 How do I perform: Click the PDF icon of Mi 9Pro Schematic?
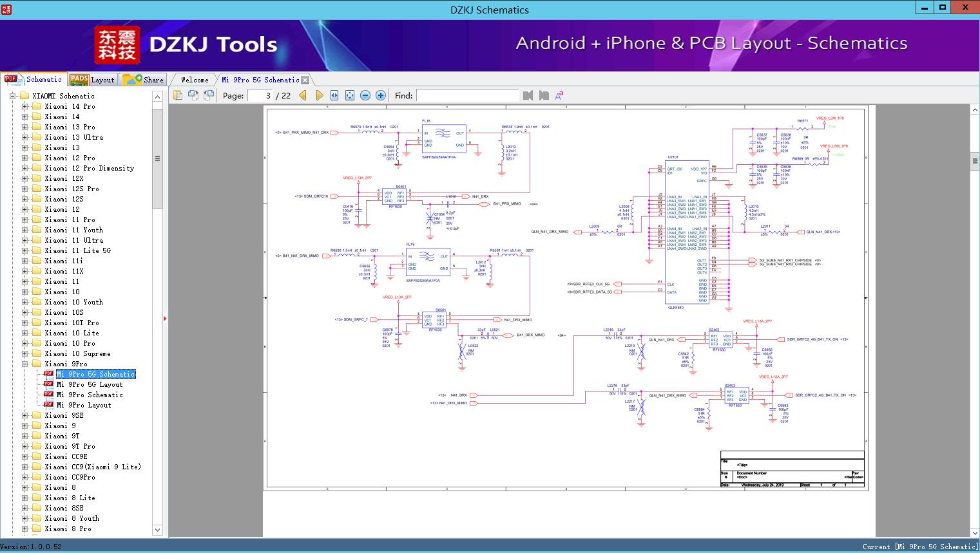point(48,395)
